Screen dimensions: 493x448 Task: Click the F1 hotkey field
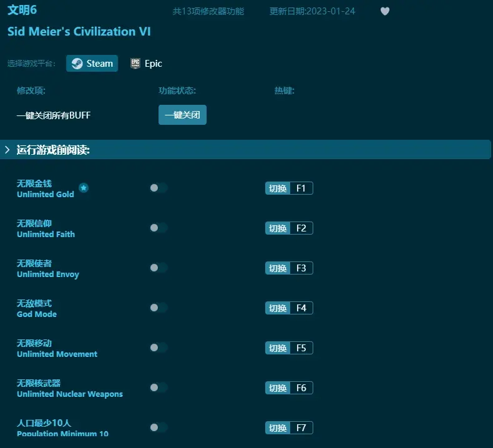[301, 188]
